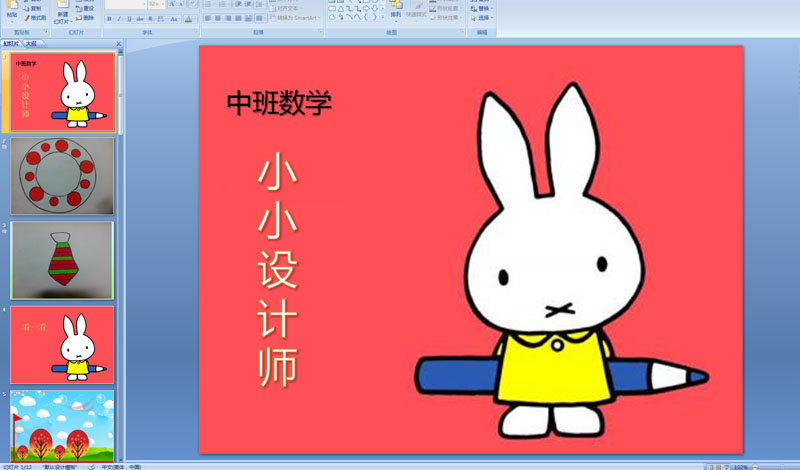Image resolution: width=800 pixels, height=470 pixels.
Task: Expand the shapes gallery list
Action: [x=383, y=17]
